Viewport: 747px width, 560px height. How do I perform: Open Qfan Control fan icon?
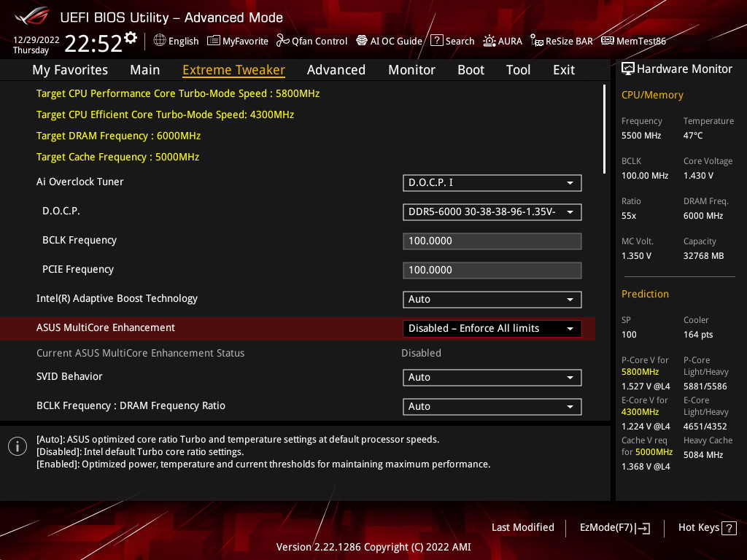(x=282, y=41)
